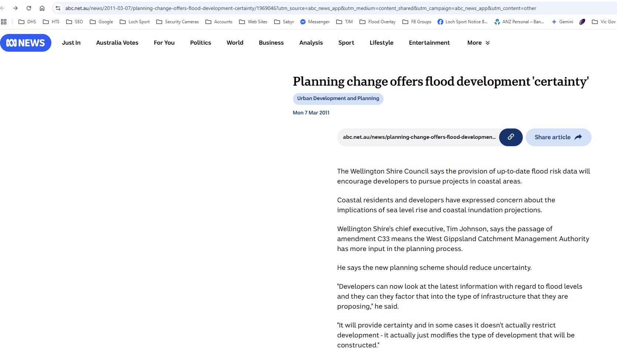This screenshot has height=364, width=617.
Task: Open the Vic Gov bookmark folder
Action: [x=604, y=22]
